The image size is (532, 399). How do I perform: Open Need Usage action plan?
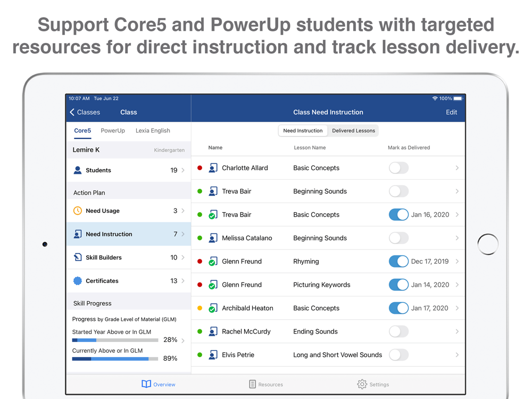[129, 211]
